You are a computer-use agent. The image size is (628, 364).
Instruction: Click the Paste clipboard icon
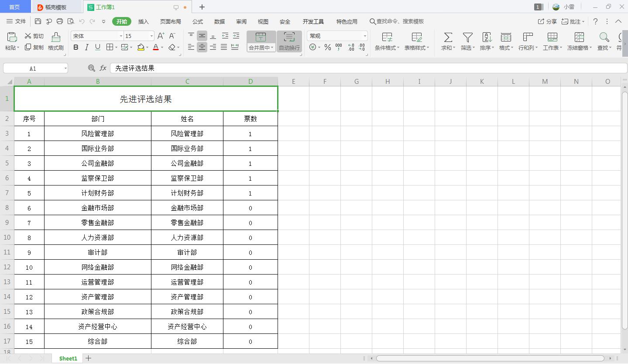click(x=12, y=37)
